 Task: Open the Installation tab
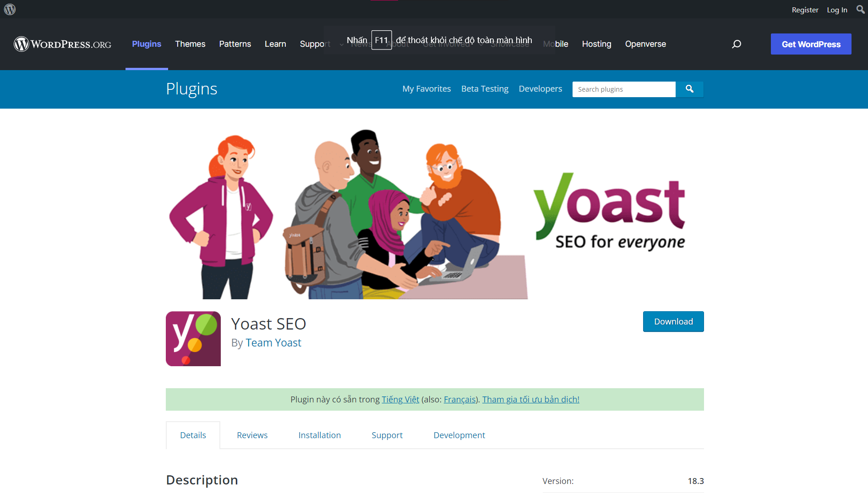click(x=319, y=435)
